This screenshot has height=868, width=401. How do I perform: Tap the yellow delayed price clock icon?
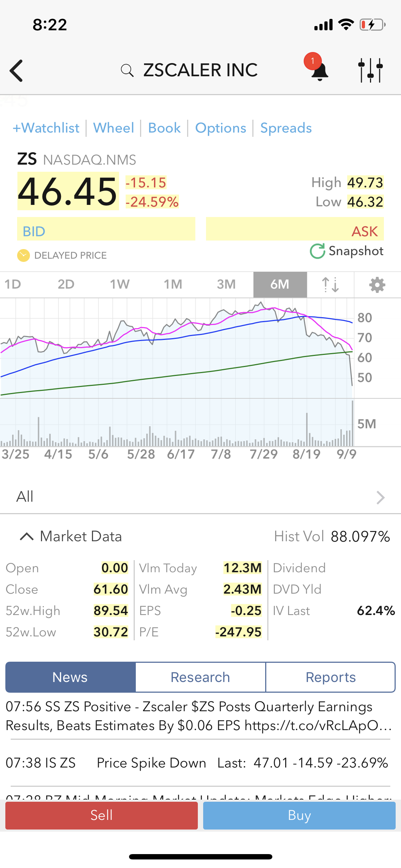24,255
